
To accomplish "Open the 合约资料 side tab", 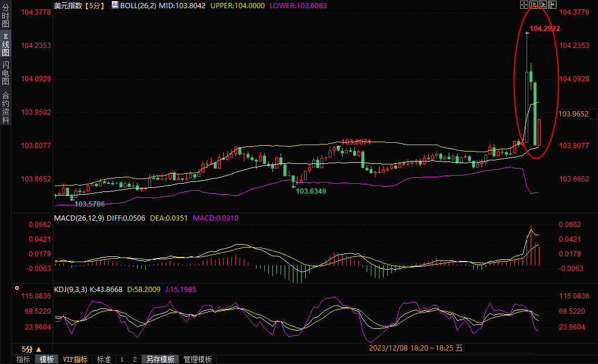I will (5, 108).
